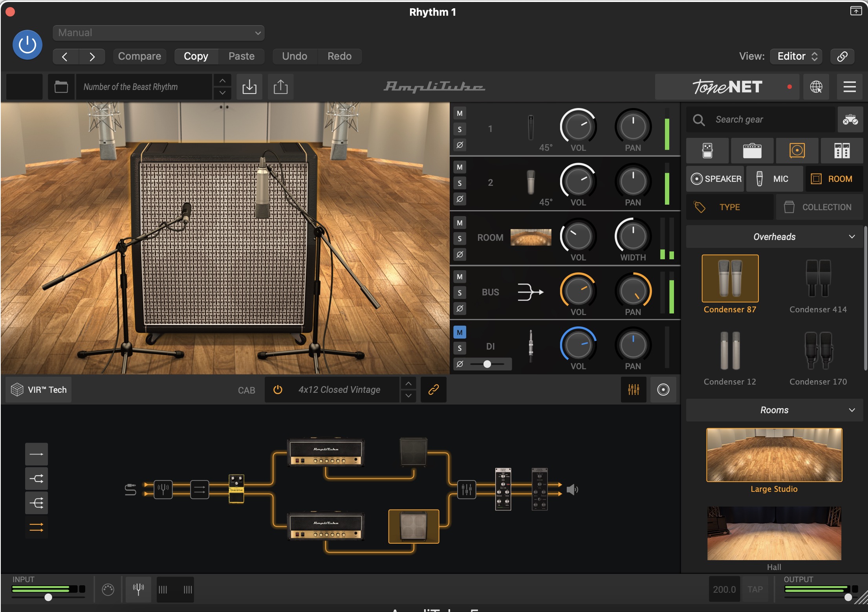Image resolution: width=868 pixels, height=612 pixels.
Task: Solo mic channel 1
Action: coord(460,129)
